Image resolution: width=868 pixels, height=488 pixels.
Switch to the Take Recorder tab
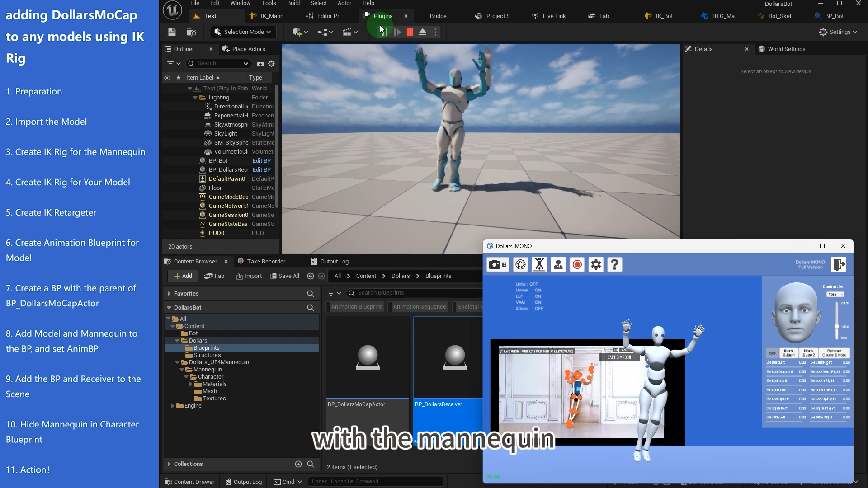[266, 262]
